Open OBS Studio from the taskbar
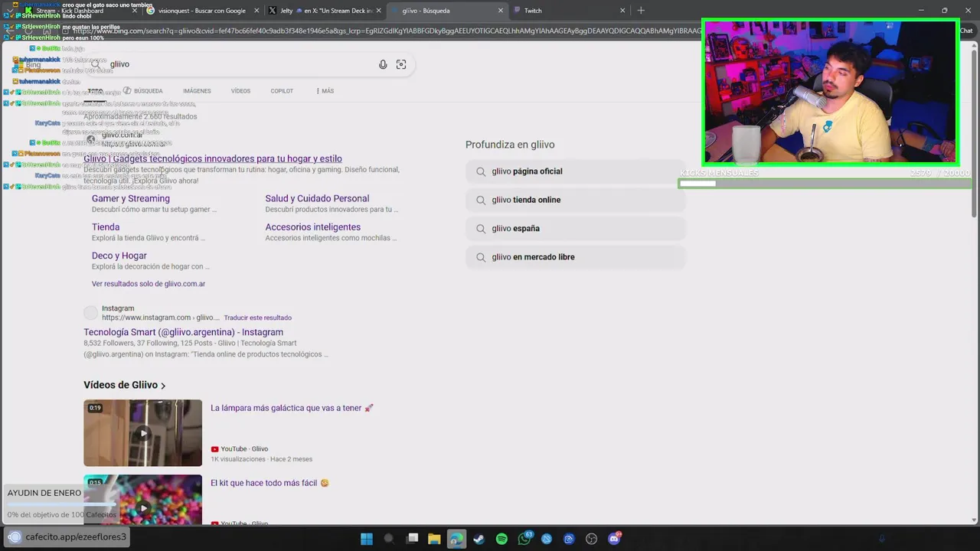Viewport: 980px width, 551px height. (591, 539)
